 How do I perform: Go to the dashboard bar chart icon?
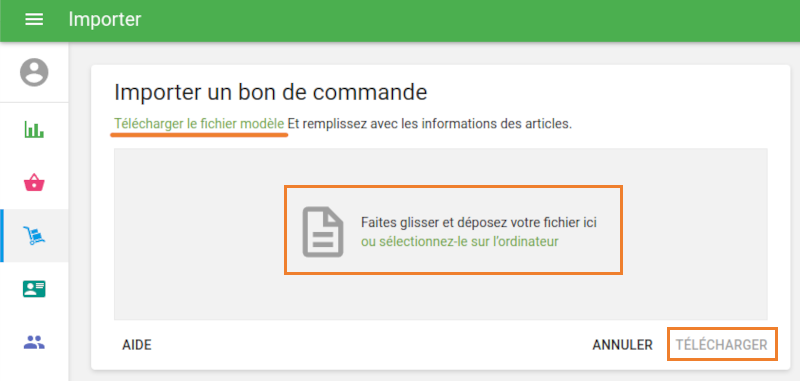(34, 129)
